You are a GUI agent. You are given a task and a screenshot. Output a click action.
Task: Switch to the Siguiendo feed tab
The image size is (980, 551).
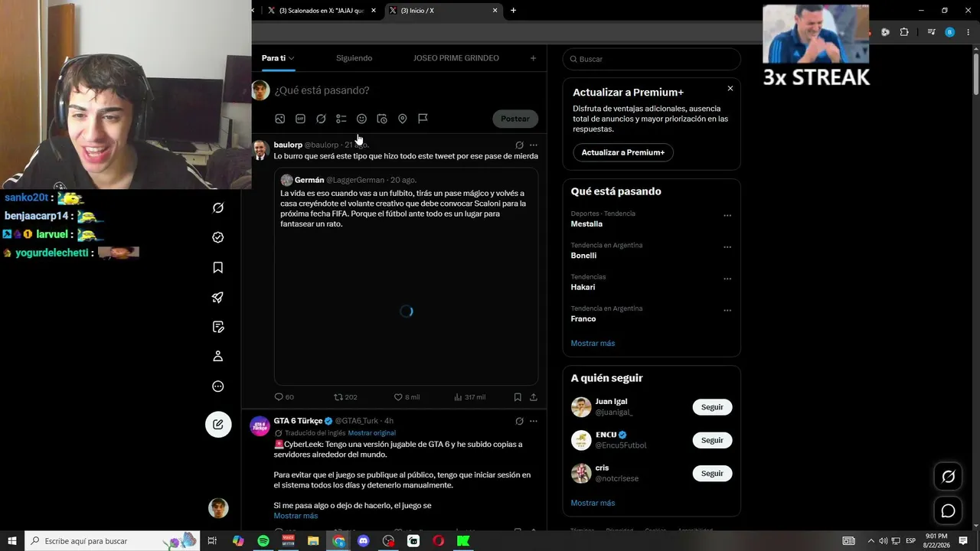coord(354,58)
